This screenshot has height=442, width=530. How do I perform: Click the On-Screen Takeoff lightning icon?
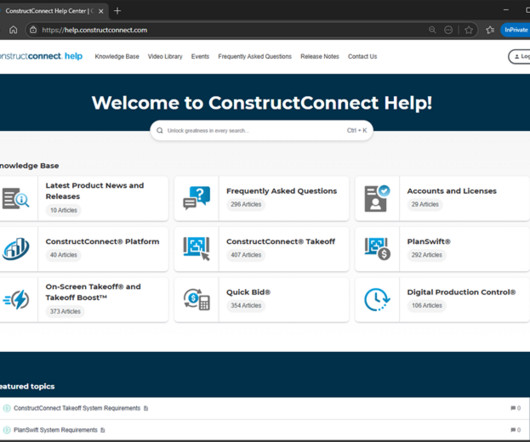(16, 299)
